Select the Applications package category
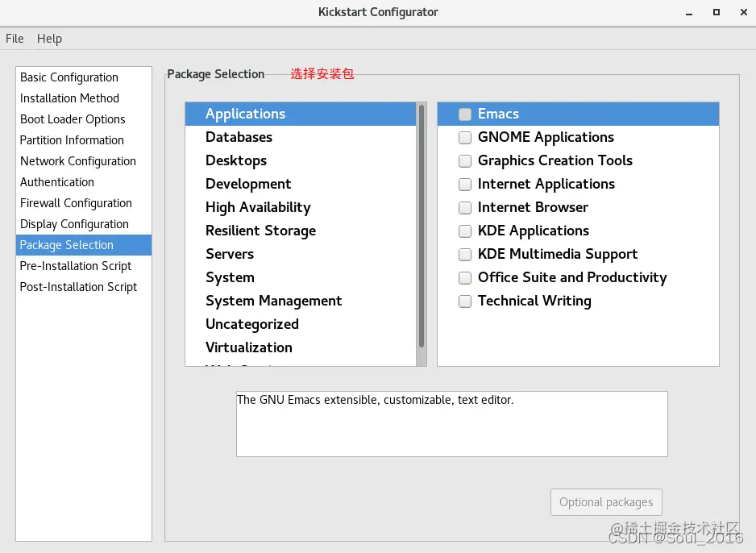 click(x=301, y=114)
